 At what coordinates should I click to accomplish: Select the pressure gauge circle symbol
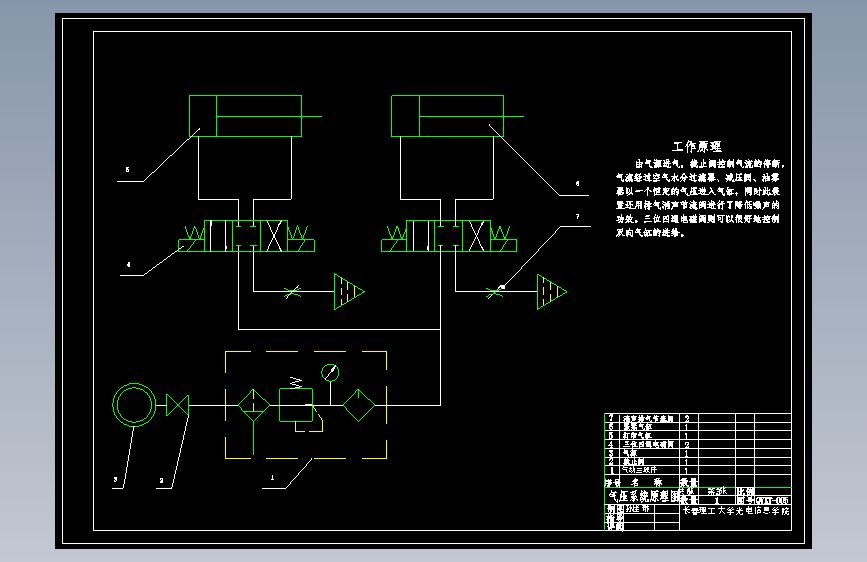(x=330, y=373)
